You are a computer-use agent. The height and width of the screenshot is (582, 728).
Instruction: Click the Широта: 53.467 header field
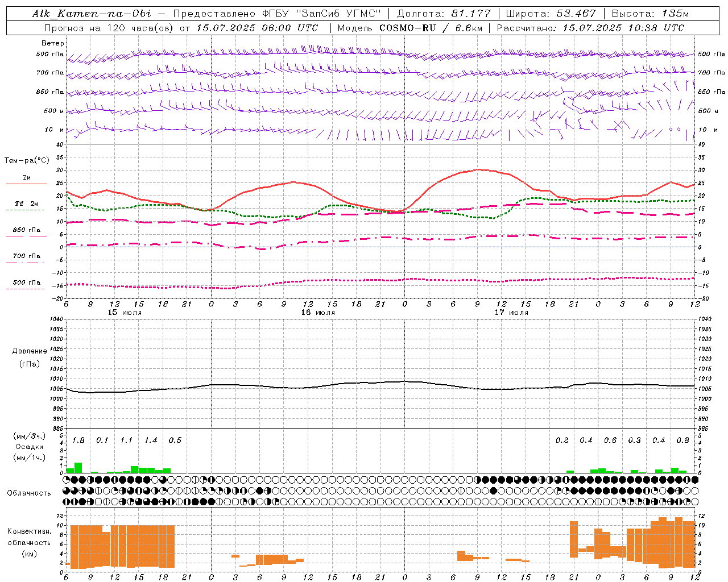click(x=551, y=14)
